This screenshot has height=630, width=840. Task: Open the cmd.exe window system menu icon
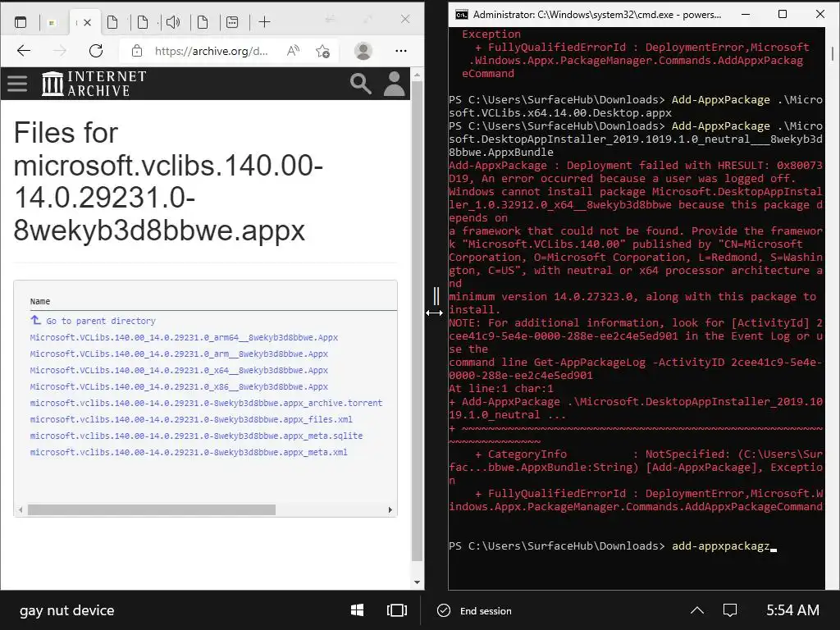[461, 15]
